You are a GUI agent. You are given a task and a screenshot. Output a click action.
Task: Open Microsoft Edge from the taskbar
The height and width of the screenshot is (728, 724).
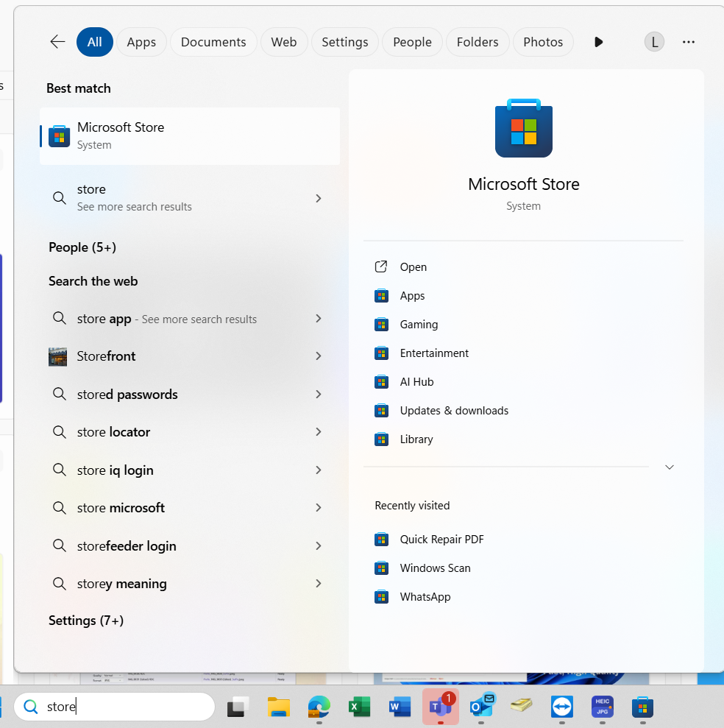[319, 707]
